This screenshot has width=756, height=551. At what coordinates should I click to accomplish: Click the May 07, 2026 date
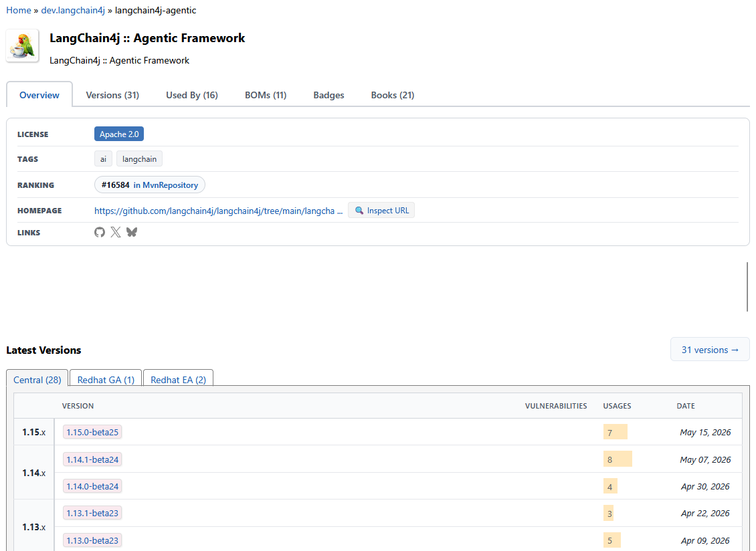pos(705,459)
